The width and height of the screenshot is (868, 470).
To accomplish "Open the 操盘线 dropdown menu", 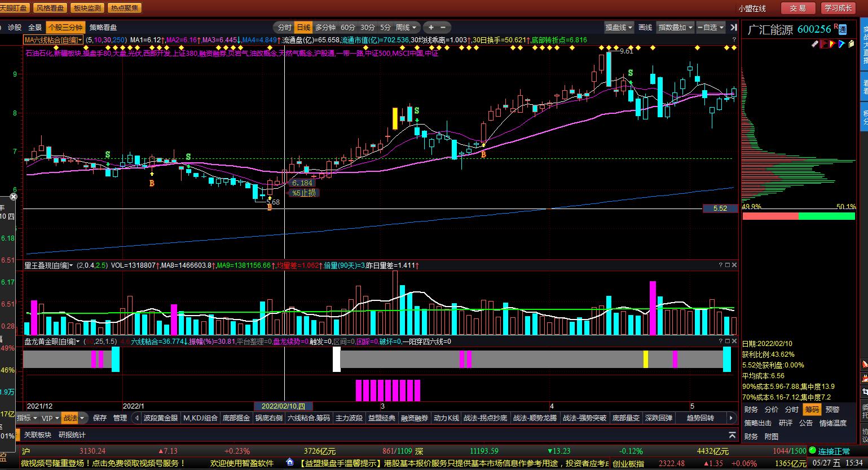I will click(619, 27).
